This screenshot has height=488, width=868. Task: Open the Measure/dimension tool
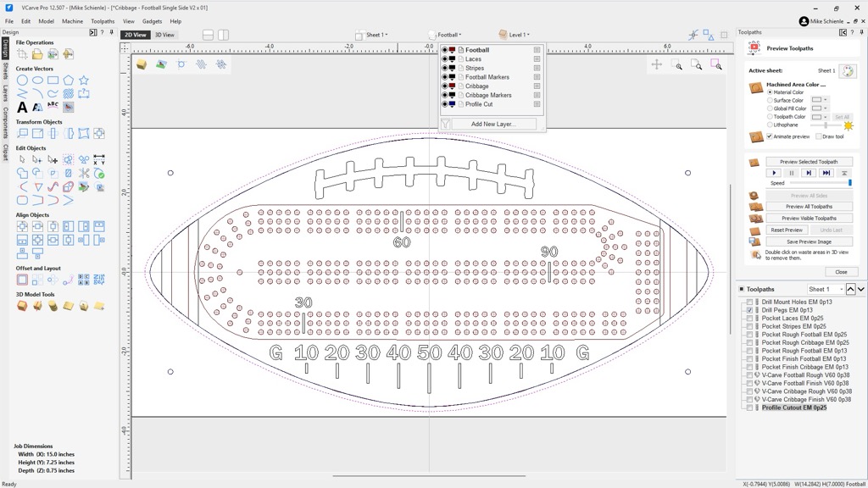click(x=99, y=159)
